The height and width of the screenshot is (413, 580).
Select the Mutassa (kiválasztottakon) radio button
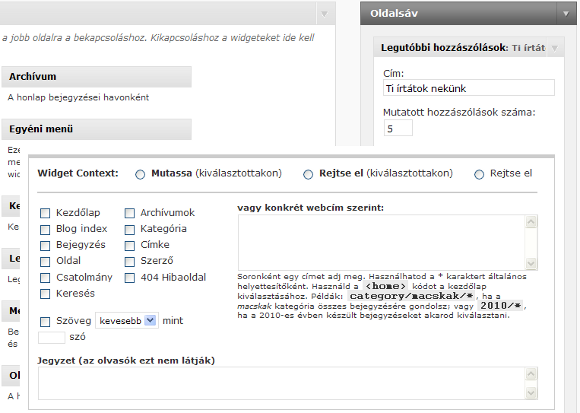click(140, 175)
